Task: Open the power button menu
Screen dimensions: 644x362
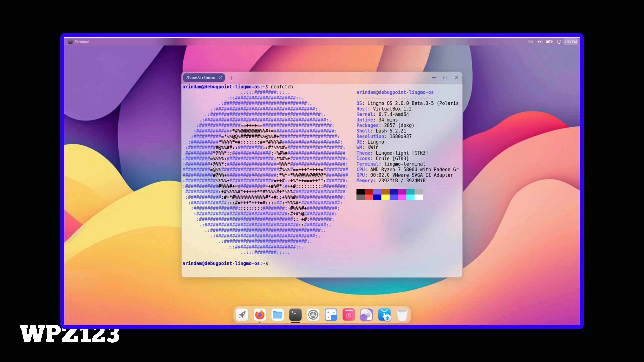Action: pos(559,42)
